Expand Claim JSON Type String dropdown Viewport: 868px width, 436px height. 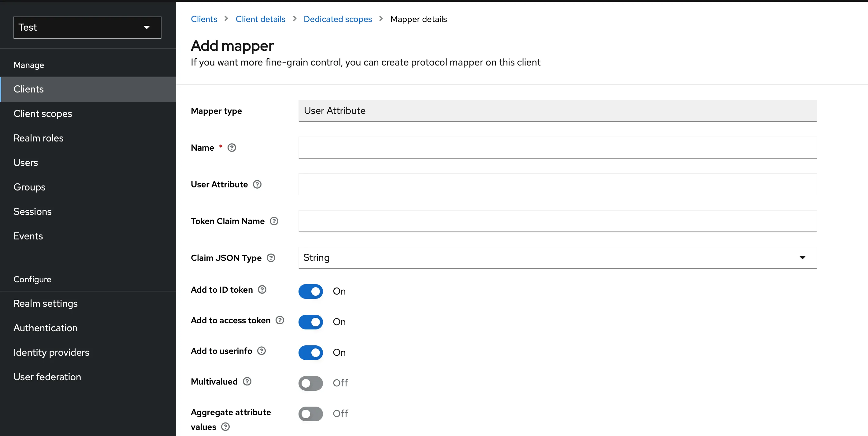tap(557, 257)
